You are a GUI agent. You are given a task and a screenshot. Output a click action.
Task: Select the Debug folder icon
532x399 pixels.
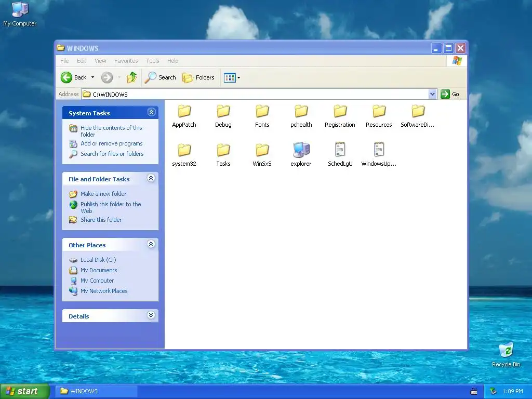[x=223, y=111]
